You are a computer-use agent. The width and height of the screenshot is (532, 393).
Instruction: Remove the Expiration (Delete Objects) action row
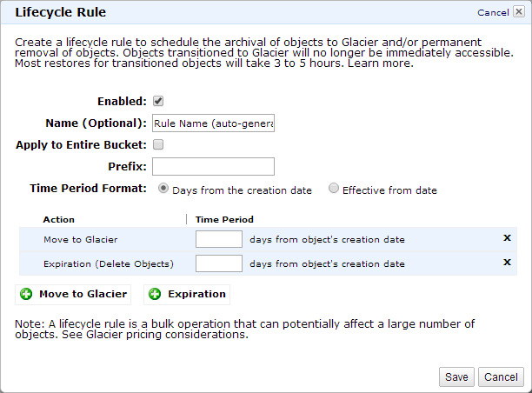point(507,263)
